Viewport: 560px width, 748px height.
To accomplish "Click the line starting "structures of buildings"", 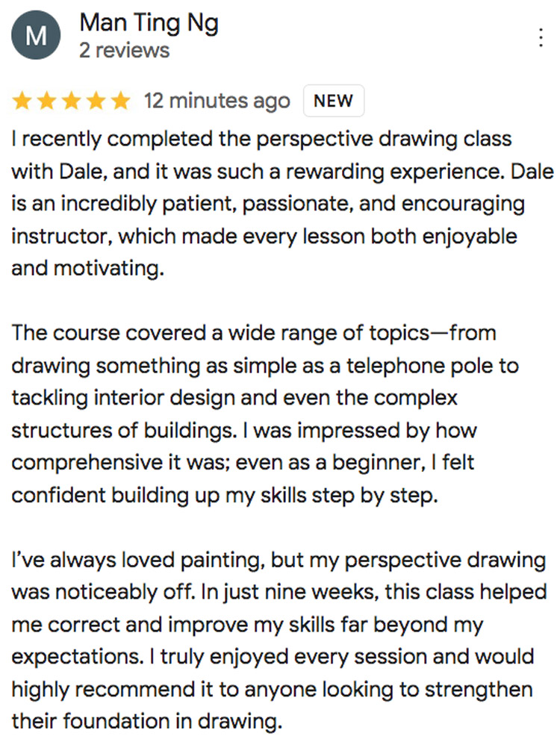I will (x=244, y=431).
